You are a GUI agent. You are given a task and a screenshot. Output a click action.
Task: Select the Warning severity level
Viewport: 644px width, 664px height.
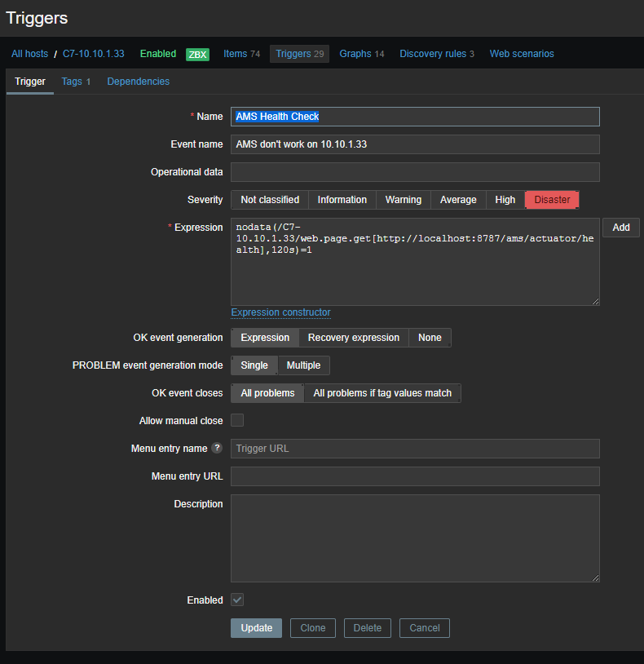point(403,200)
